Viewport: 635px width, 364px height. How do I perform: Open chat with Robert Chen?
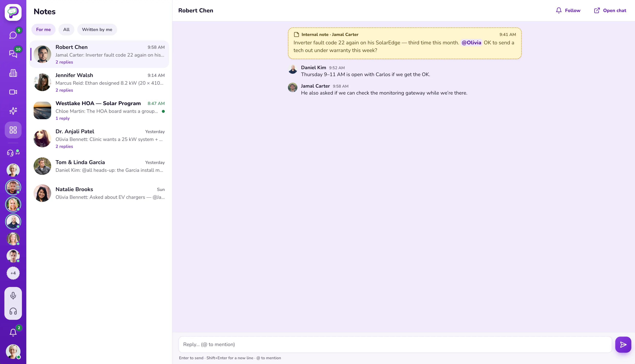610,10
